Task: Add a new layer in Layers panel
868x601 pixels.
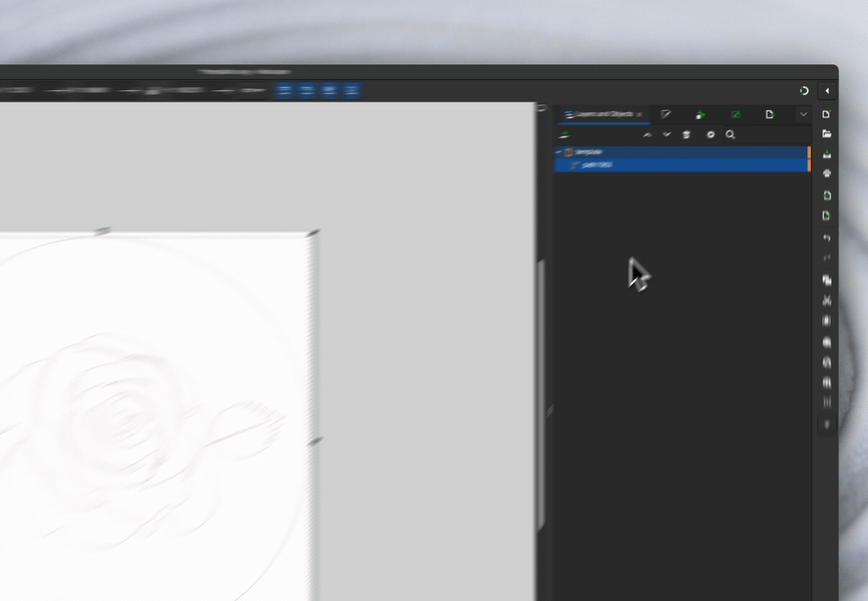Action: point(564,135)
